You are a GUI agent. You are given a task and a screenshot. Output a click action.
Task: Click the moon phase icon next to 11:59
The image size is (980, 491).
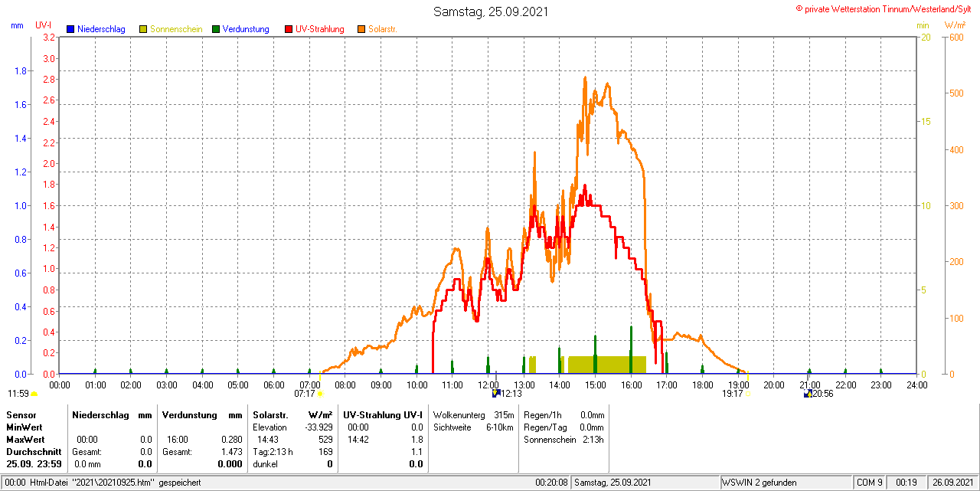click(x=34, y=394)
